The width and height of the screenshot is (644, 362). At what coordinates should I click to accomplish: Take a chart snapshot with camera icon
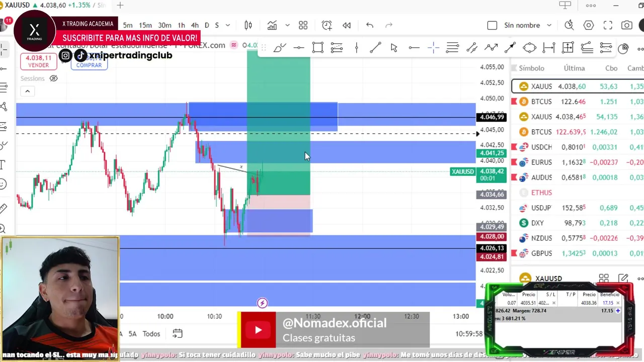click(x=627, y=25)
